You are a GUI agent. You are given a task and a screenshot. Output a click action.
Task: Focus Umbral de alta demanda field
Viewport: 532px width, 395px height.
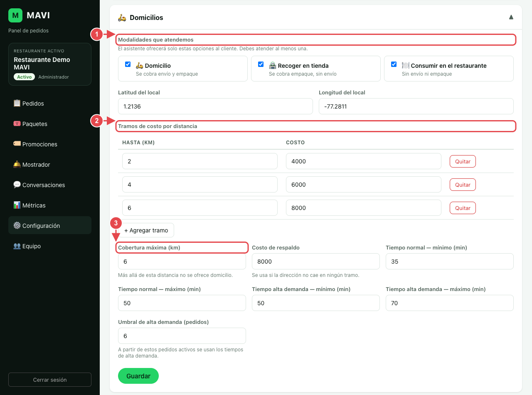click(182, 336)
